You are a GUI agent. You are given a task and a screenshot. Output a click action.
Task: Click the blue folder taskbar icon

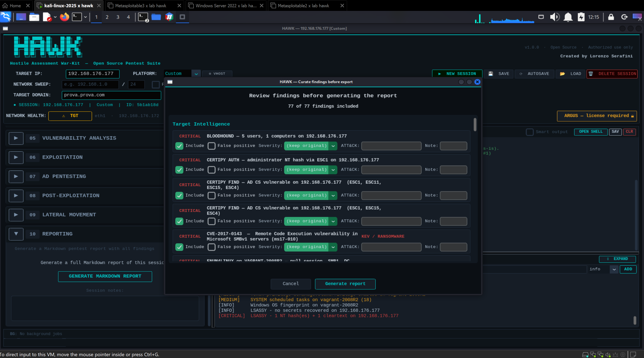click(156, 17)
